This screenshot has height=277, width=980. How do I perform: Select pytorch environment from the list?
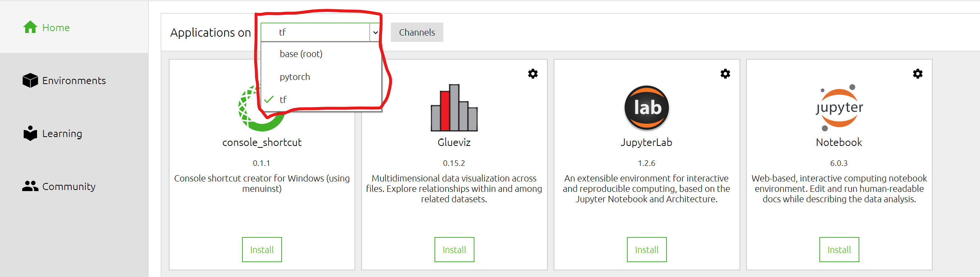point(322,77)
